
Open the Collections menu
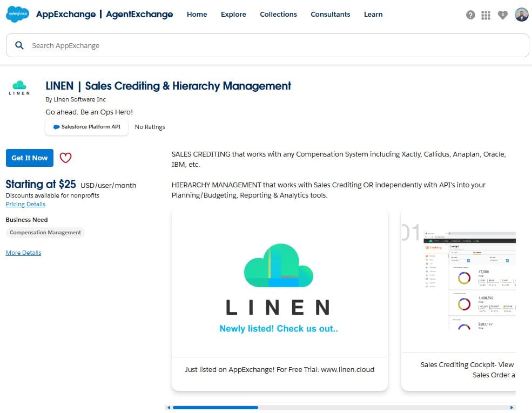[x=278, y=14]
